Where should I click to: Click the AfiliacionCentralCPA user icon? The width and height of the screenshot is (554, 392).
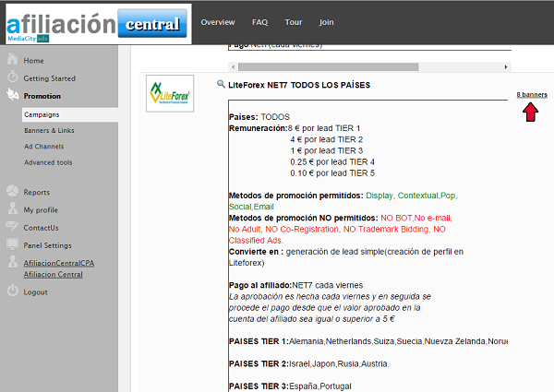(x=12, y=262)
